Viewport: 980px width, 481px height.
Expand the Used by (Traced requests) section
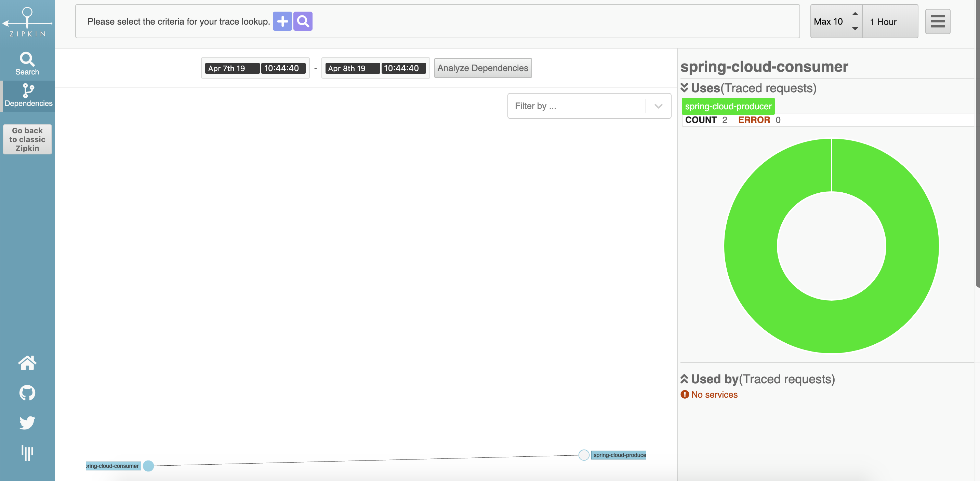(684, 379)
